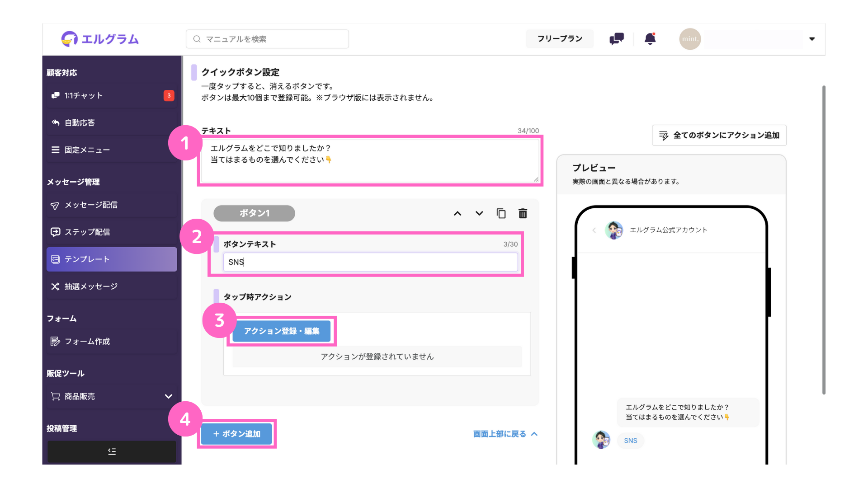The image size is (868, 488).
Task: Click the 画面上部に戻る link
Action: coord(505,434)
